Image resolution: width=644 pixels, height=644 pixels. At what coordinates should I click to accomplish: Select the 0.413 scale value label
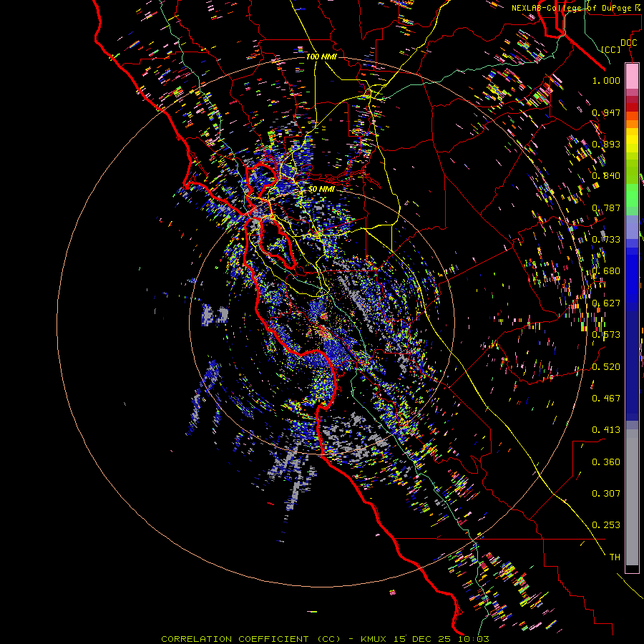point(606,430)
